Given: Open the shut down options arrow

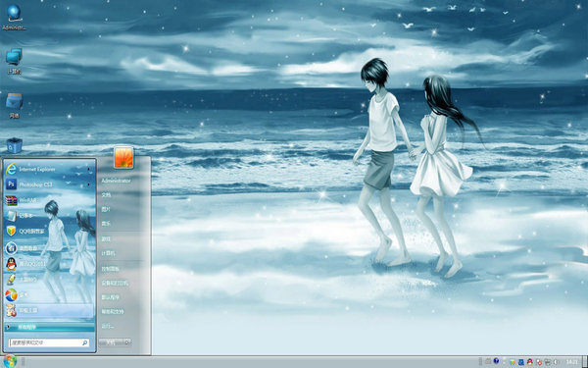Looking at the screenshot, I should pos(127,342).
